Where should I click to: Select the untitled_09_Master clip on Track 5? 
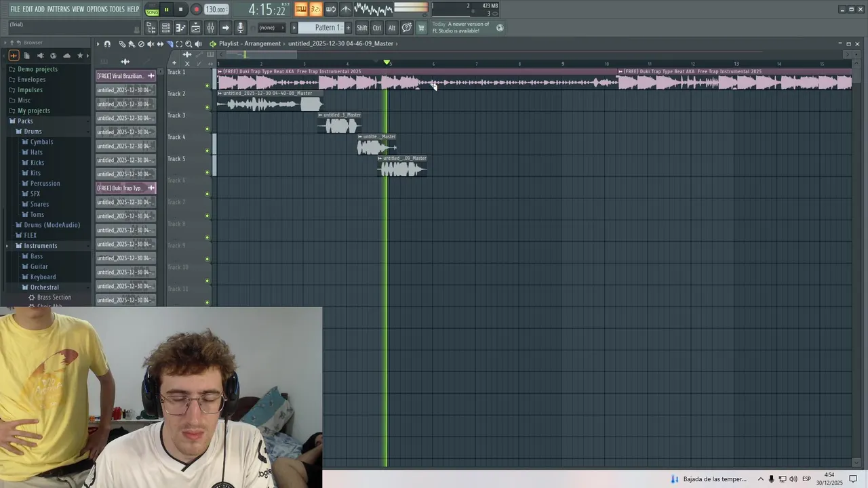click(x=402, y=167)
